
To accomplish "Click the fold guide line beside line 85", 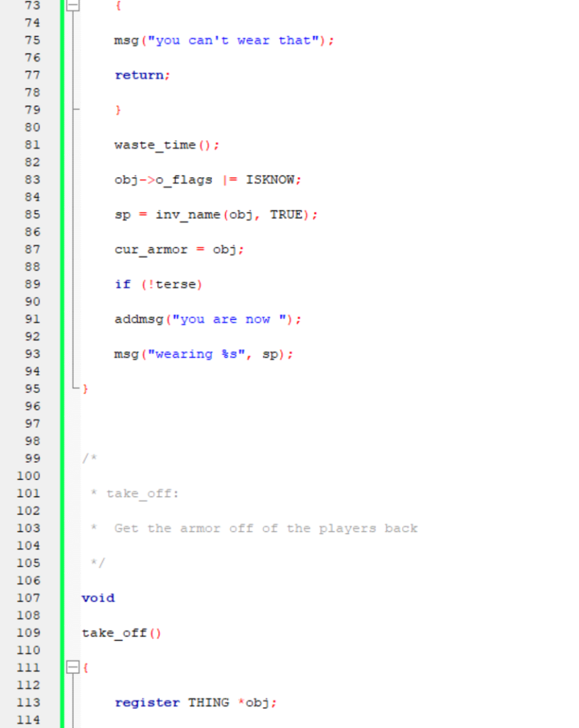I will click(72, 214).
